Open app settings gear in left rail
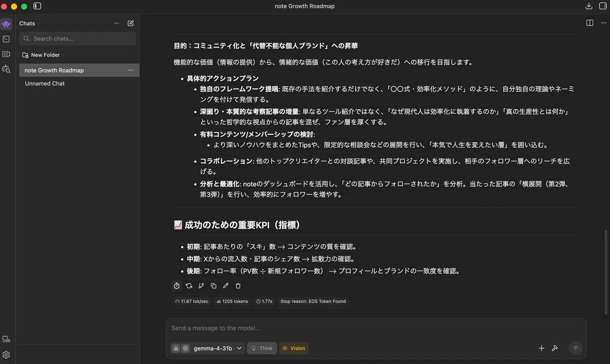The height and width of the screenshot is (364, 610). [6, 354]
